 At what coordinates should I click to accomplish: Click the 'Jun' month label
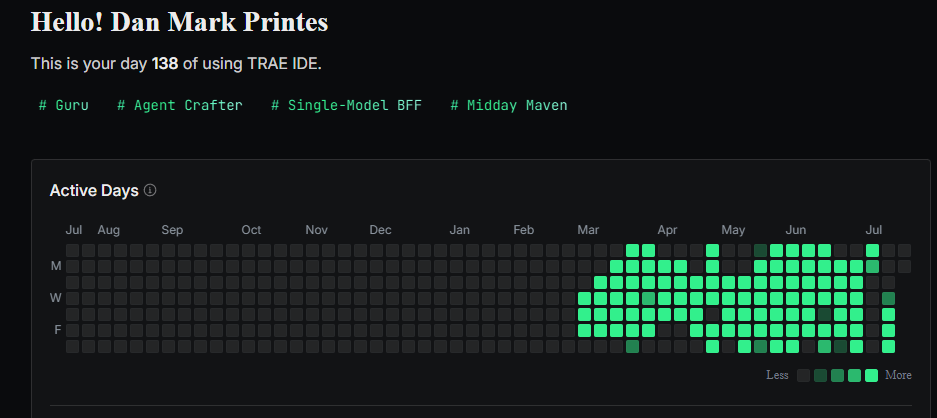pyautogui.click(x=796, y=230)
